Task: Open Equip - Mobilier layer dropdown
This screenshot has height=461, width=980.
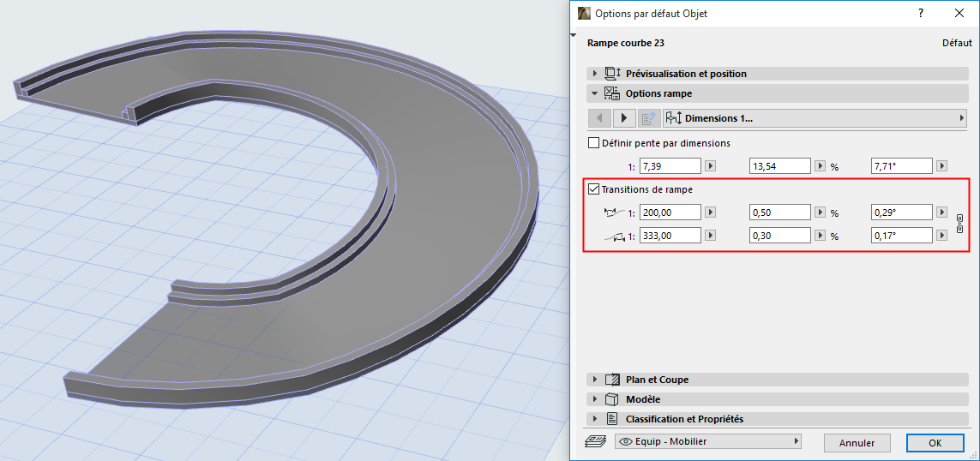Action: [x=708, y=441]
